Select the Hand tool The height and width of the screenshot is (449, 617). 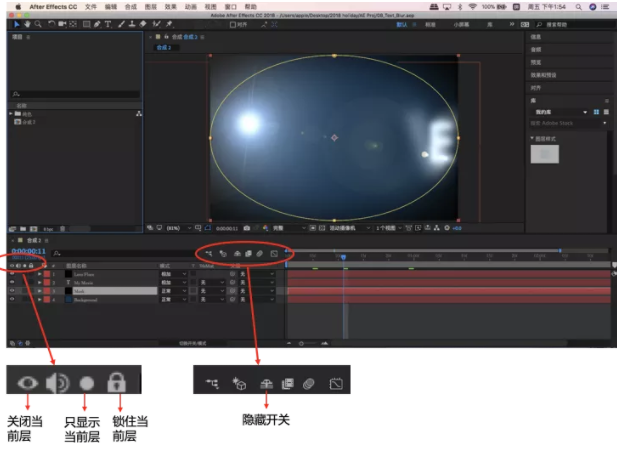[x=27, y=24]
